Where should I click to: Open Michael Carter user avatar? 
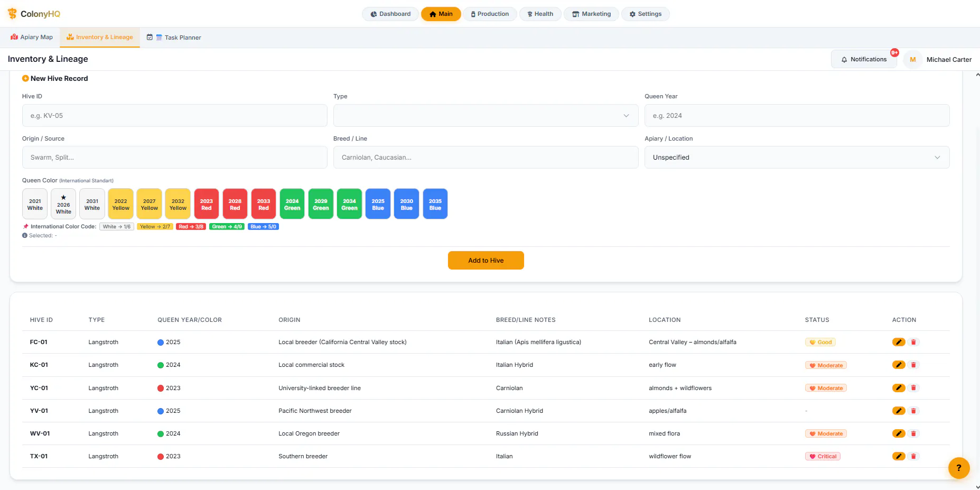pos(912,60)
